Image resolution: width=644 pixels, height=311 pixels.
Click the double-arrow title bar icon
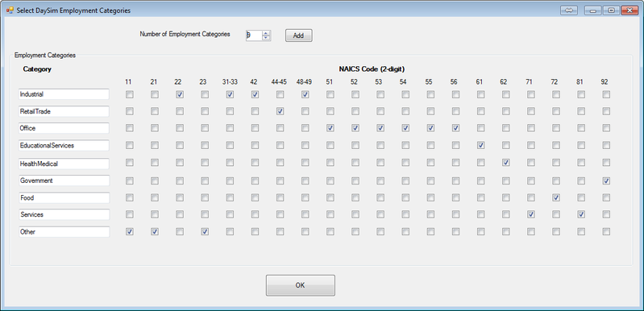[569, 10]
